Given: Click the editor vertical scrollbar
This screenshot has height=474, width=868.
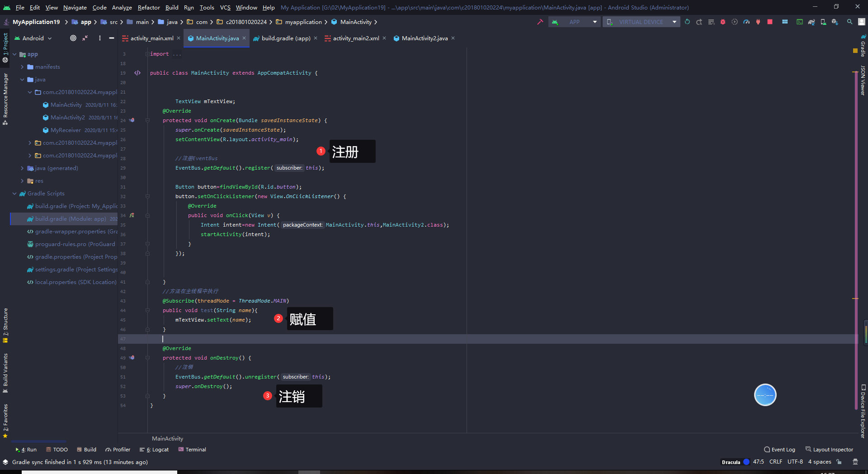Looking at the screenshot, I should (856, 240).
